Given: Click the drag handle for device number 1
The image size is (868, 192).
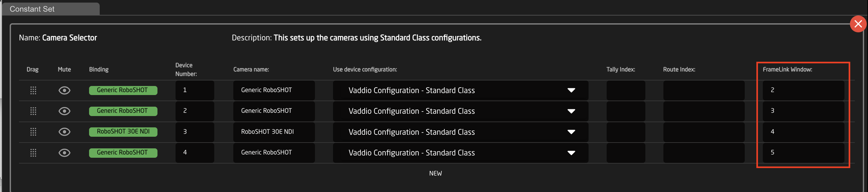Looking at the screenshot, I should [33, 91].
